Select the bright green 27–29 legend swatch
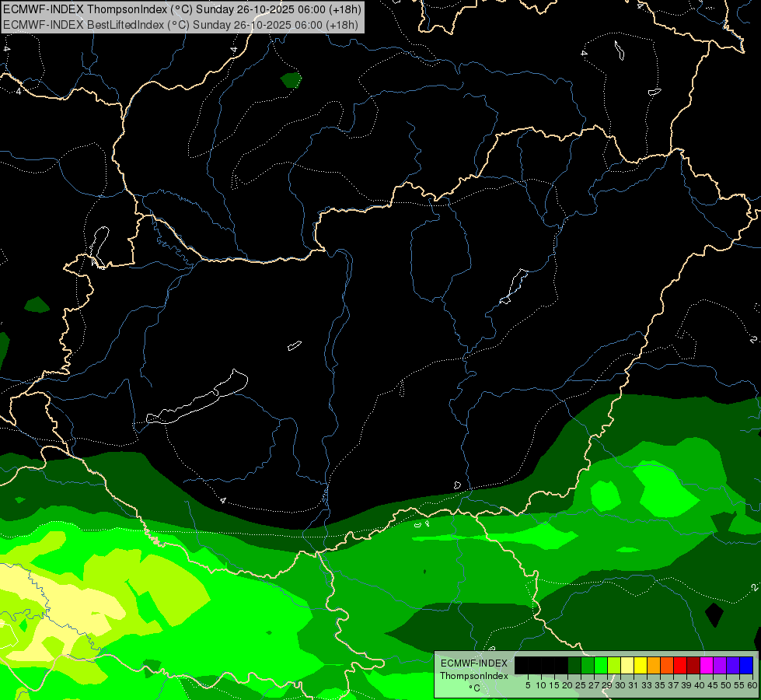The height and width of the screenshot is (700, 761). pos(601,665)
